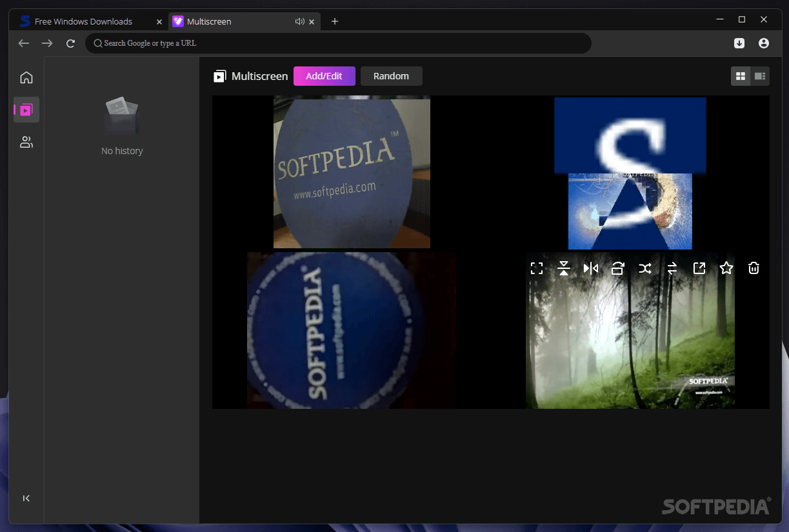This screenshot has width=789, height=532.
Task: Click the Multiscreen heading icon
Action: (220, 76)
